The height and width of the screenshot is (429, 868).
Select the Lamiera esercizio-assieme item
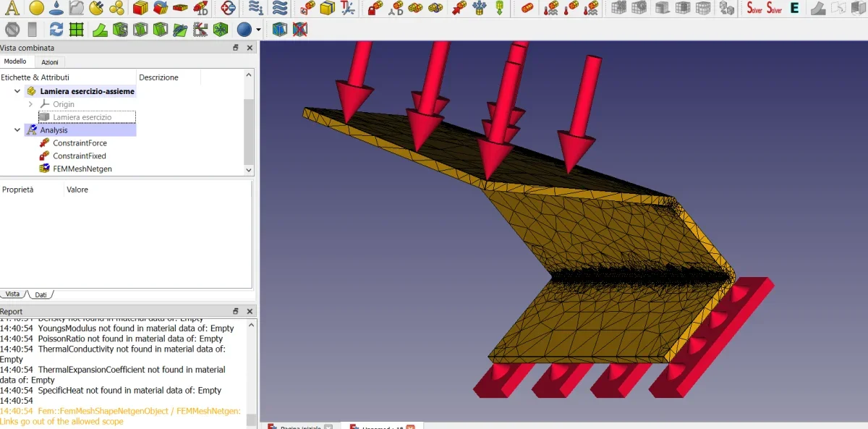87,91
